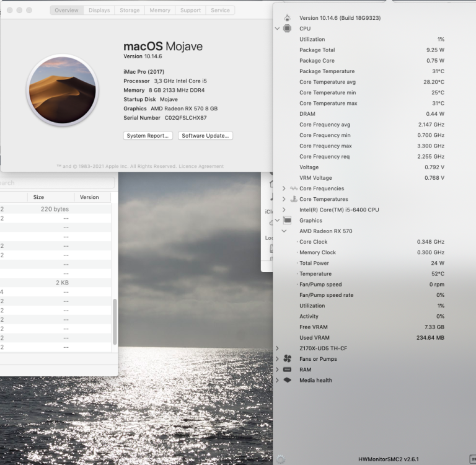This screenshot has width=476, height=465.
Task: Select the GPU Memory Clock row
Action: [372, 252]
